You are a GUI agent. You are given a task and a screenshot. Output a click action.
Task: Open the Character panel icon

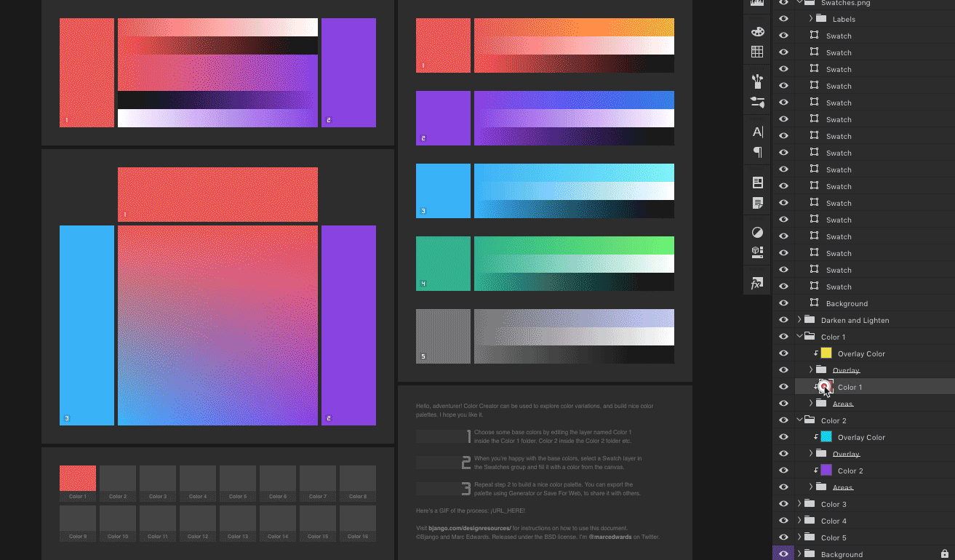coord(757,132)
